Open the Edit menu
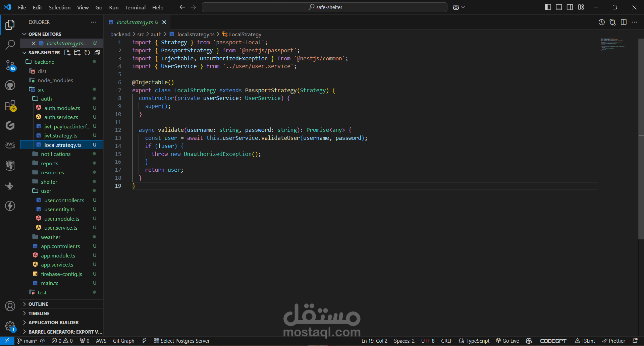Viewport: 644px width, 346px height. point(37,7)
